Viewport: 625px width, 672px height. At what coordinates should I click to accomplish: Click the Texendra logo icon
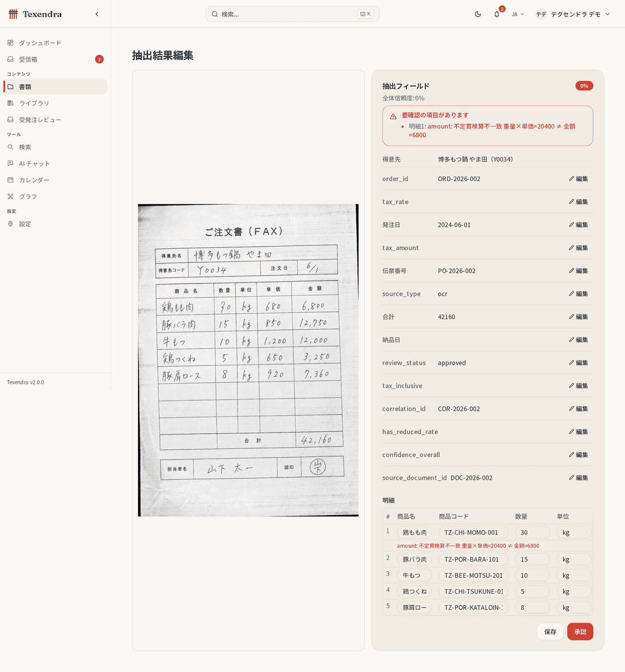point(13,14)
